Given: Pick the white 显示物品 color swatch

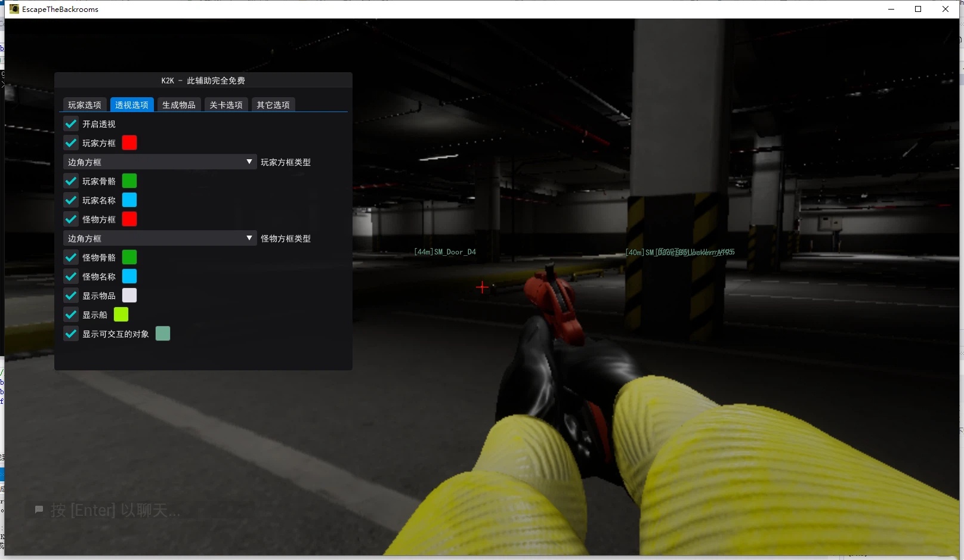Looking at the screenshot, I should click(x=129, y=296).
